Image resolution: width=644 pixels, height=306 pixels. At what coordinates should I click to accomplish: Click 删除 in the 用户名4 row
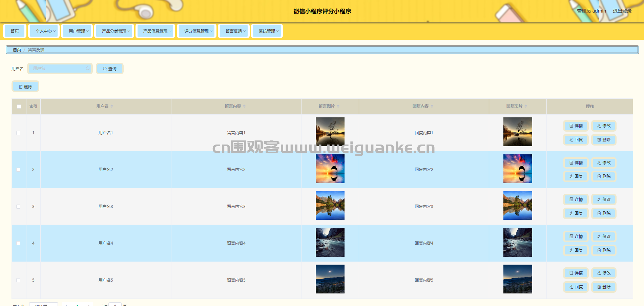pos(604,250)
